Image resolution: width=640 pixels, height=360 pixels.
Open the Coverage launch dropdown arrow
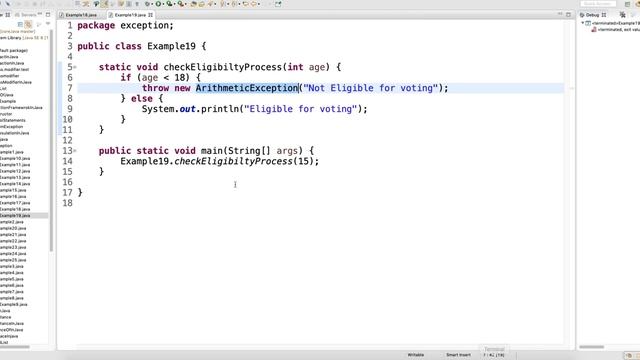174,4
